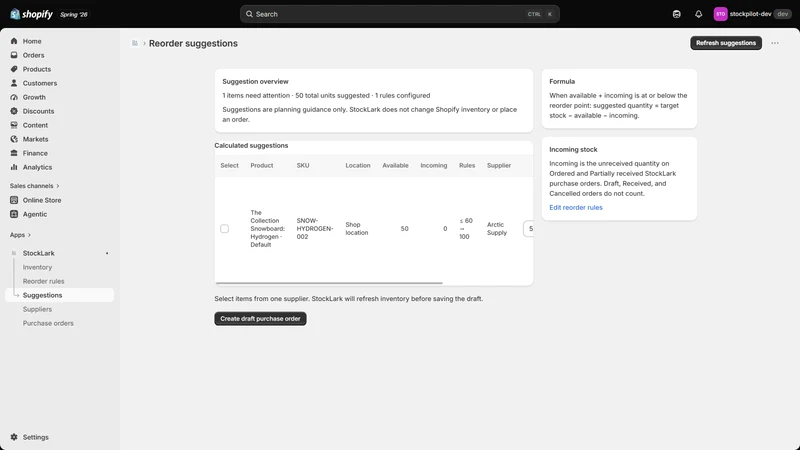
Task: Open Orders in the sidebar
Action: (x=33, y=55)
